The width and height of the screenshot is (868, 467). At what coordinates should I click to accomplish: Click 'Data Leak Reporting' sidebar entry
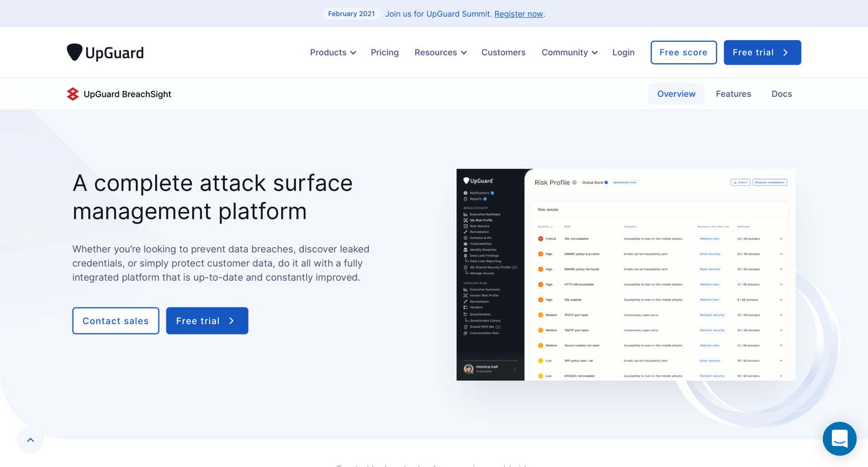point(486,261)
